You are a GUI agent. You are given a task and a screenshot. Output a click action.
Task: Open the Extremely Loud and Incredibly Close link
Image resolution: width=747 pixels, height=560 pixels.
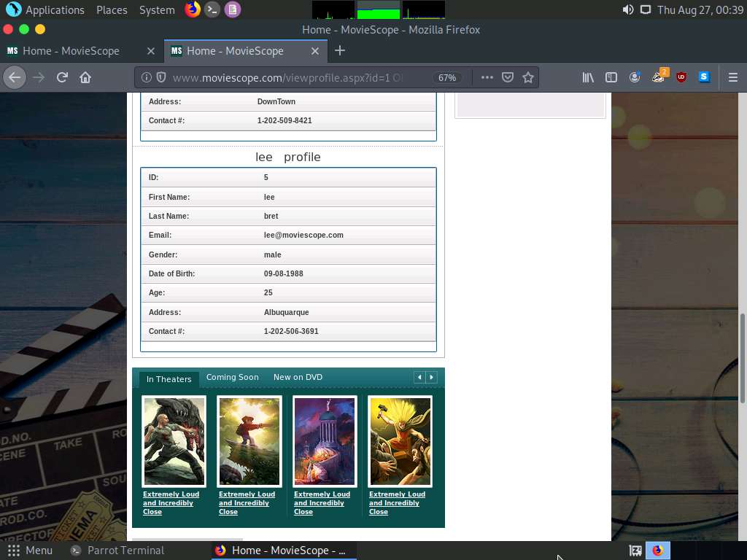coord(171,502)
